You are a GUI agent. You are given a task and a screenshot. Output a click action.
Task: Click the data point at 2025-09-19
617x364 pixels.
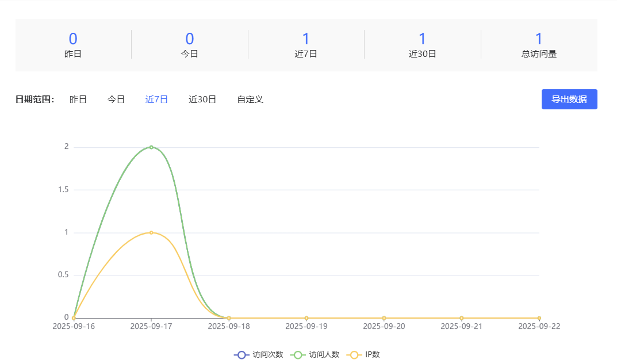point(306,318)
